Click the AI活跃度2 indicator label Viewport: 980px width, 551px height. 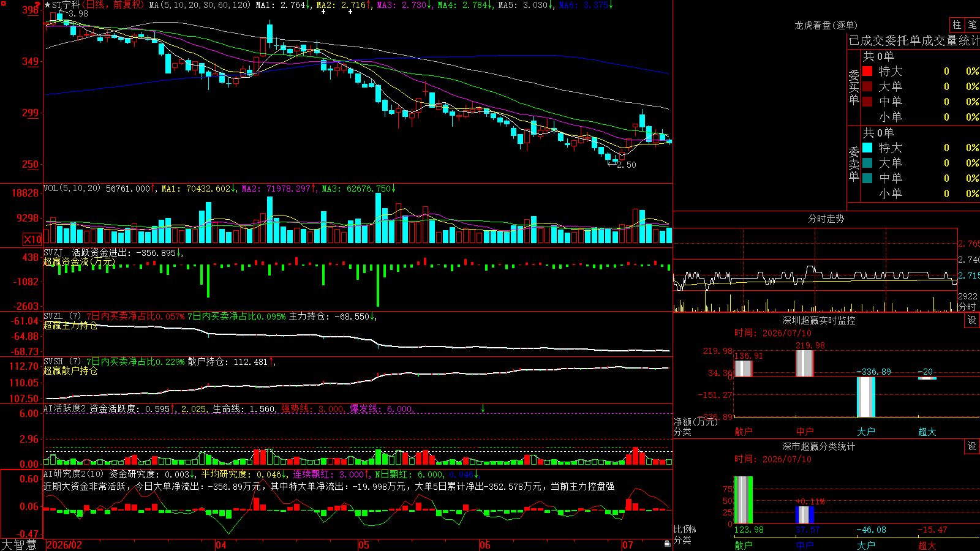point(65,408)
